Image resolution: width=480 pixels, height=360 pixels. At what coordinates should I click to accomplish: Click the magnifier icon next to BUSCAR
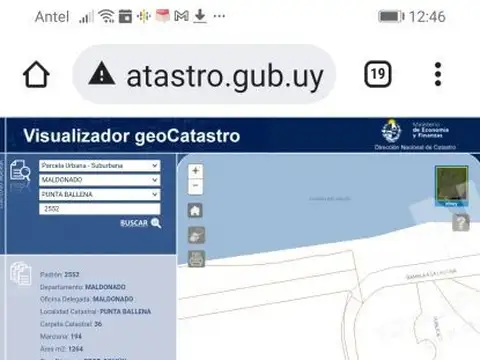(156, 223)
